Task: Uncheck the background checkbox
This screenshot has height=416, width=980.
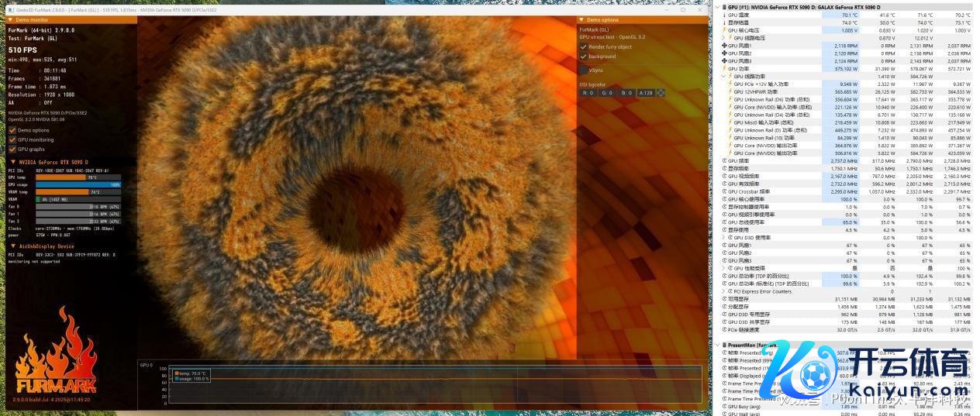Action: (x=583, y=57)
